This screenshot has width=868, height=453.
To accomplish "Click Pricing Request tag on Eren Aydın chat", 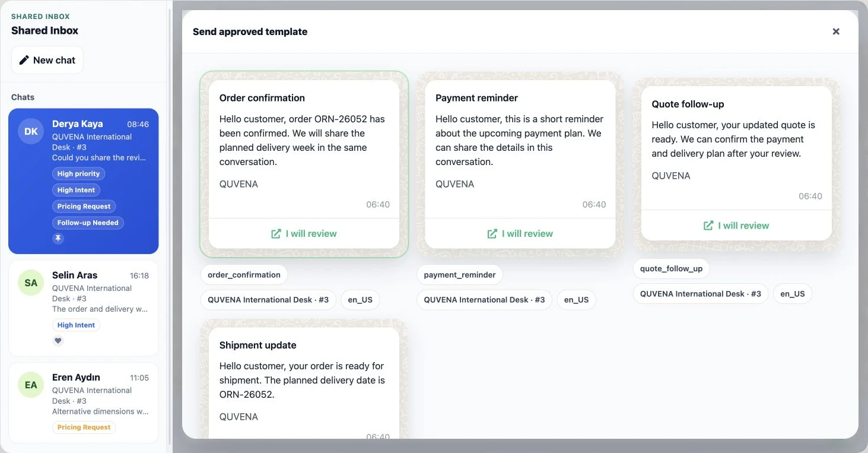I will pos(84,427).
